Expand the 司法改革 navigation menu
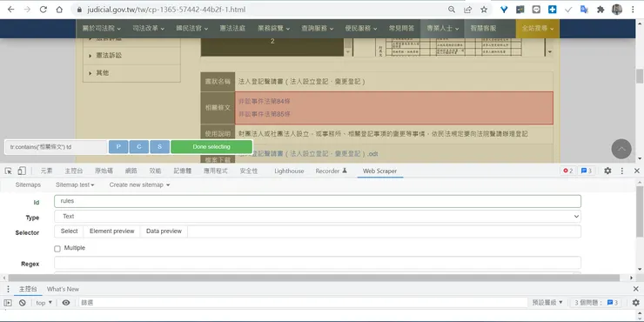 click(148, 29)
